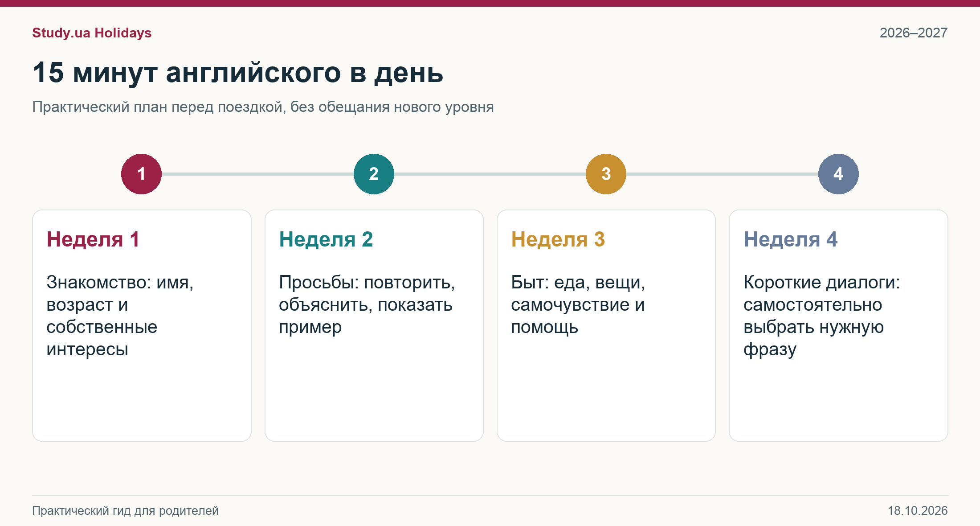Click the text 'Быт: еда, вещи, самочувствие и помощь'

pos(578,304)
